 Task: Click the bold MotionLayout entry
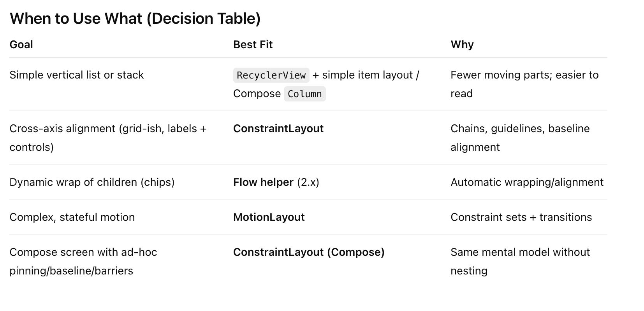(x=269, y=217)
